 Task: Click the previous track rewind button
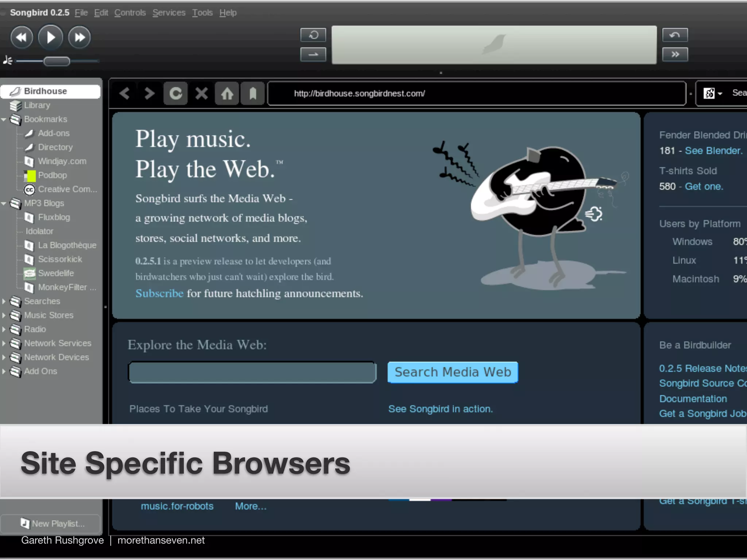22,37
